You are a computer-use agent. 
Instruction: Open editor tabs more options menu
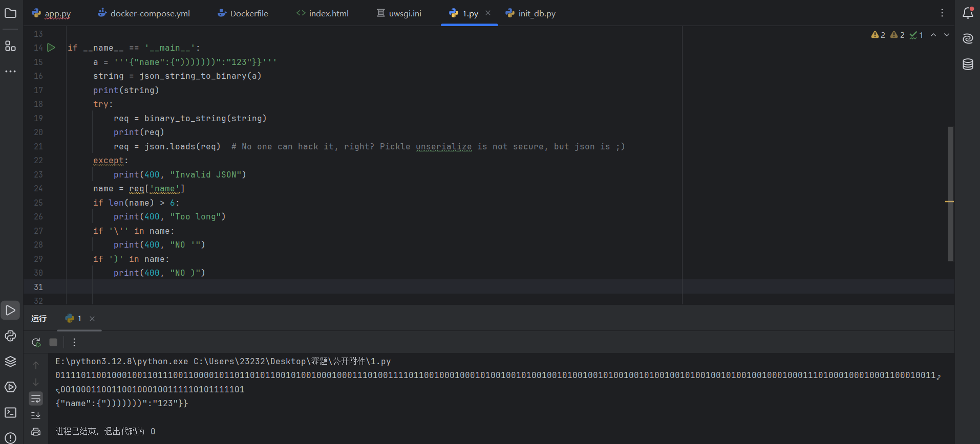click(942, 13)
